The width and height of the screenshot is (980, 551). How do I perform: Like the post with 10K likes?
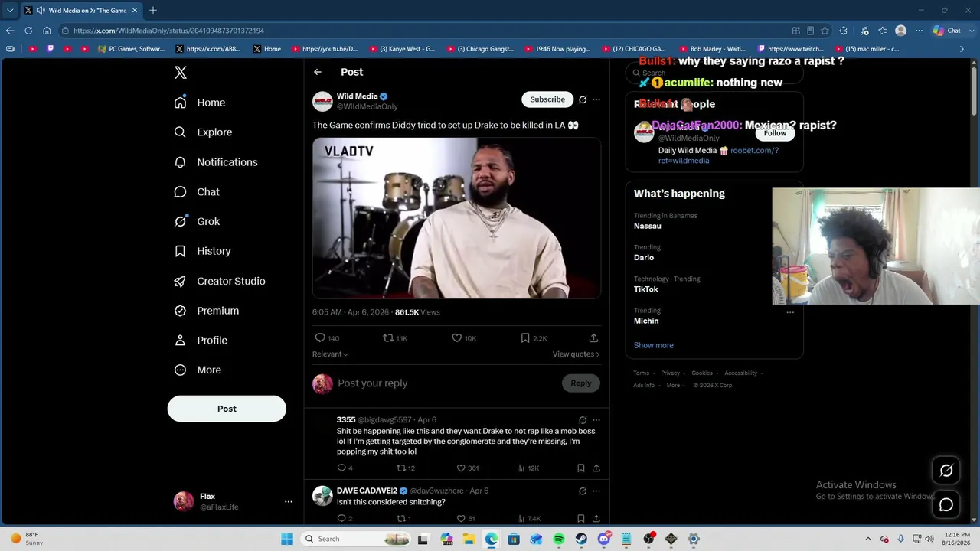(457, 337)
